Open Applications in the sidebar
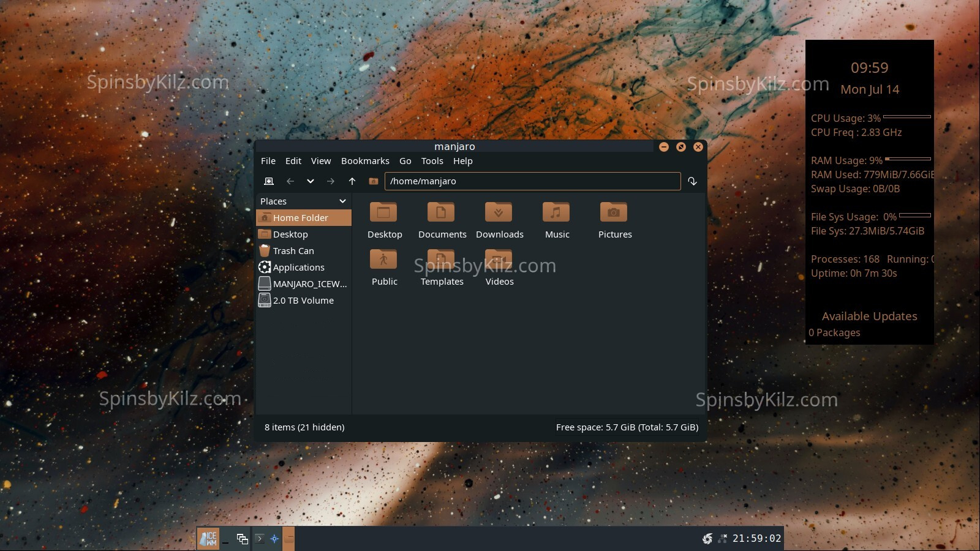Viewport: 980px width, 551px height. [x=304, y=268]
